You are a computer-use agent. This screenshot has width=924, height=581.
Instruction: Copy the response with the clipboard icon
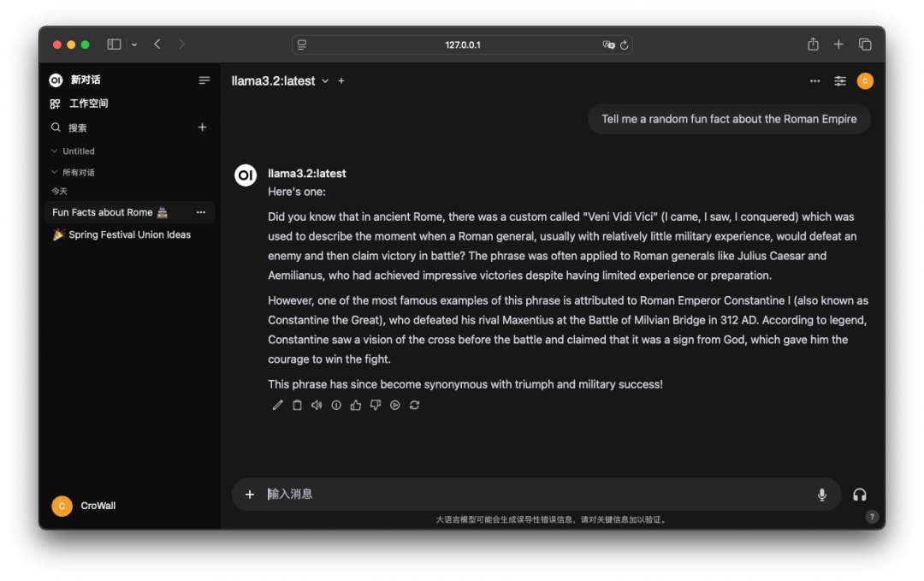pyautogui.click(x=297, y=405)
